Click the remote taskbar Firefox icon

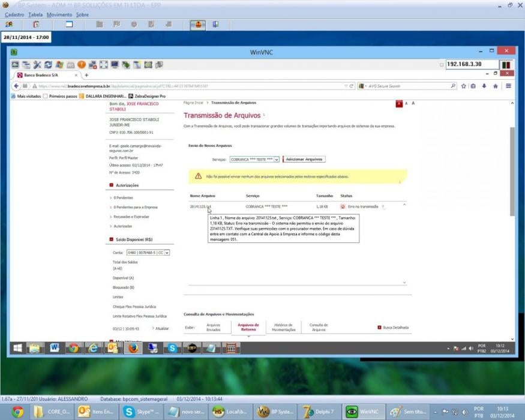point(133,349)
